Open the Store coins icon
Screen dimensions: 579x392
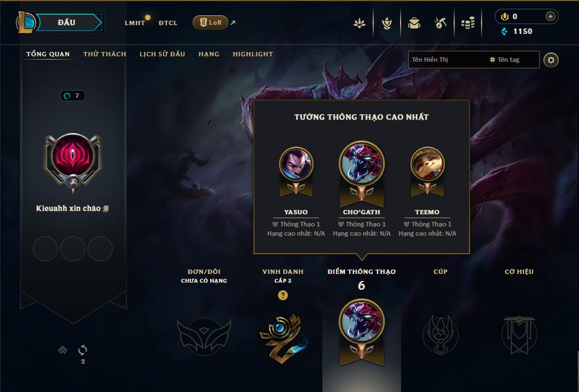click(x=468, y=23)
